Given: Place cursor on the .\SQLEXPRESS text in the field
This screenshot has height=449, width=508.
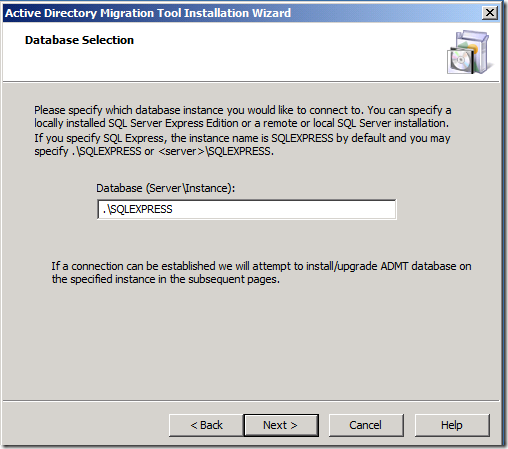Looking at the screenshot, I should click(137, 209).
